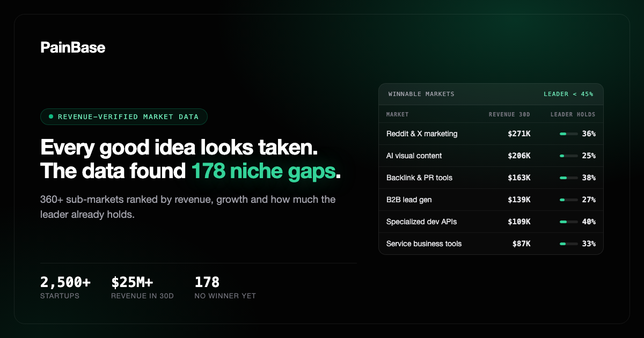Select the 'Revenue-Verified Market Data' badge label
Viewport: 644px width, 338px height.
coord(128,116)
